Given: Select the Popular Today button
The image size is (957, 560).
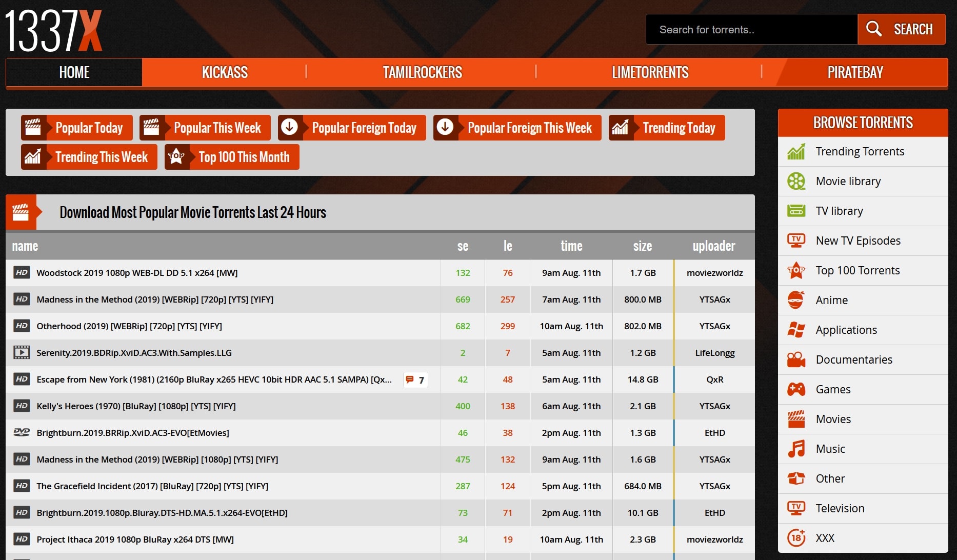Looking at the screenshot, I should pyautogui.click(x=77, y=128).
